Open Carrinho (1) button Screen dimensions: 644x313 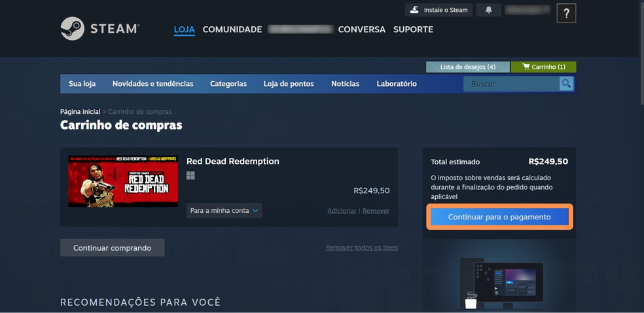[x=543, y=67]
